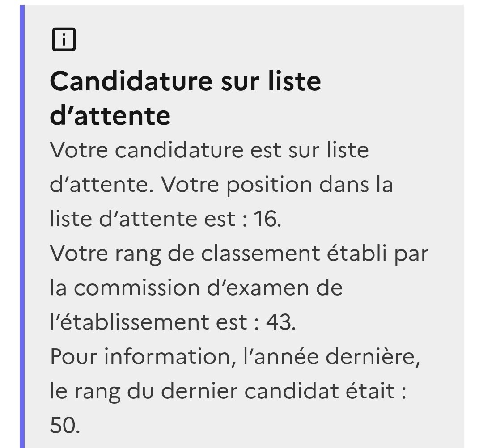Click the line "Votre rang de classement établi par"

239,254
